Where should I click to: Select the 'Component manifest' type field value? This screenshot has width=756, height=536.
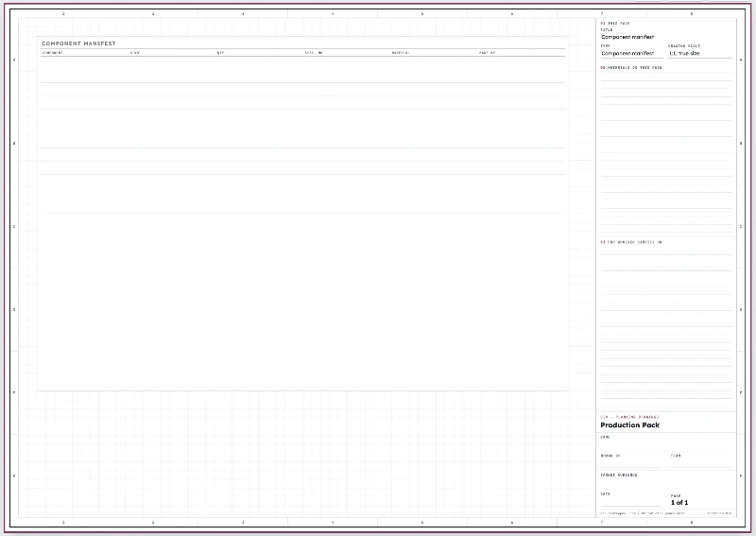pyautogui.click(x=627, y=53)
